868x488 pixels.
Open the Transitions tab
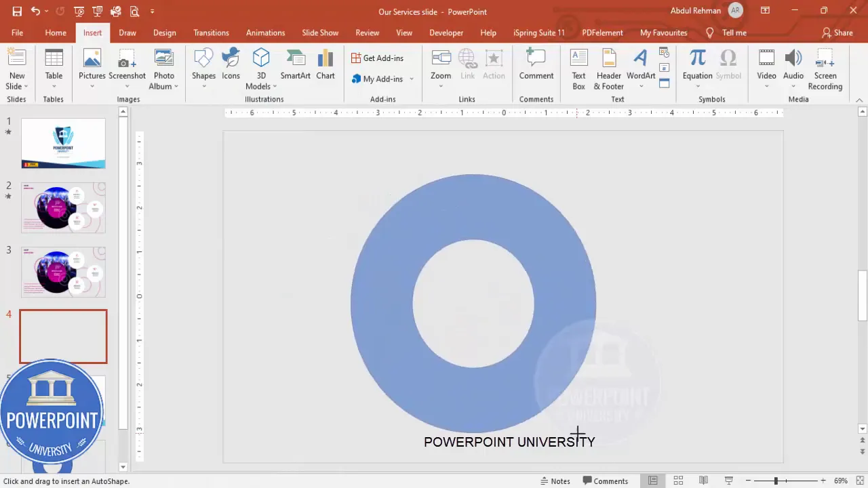[x=211, y=33]
